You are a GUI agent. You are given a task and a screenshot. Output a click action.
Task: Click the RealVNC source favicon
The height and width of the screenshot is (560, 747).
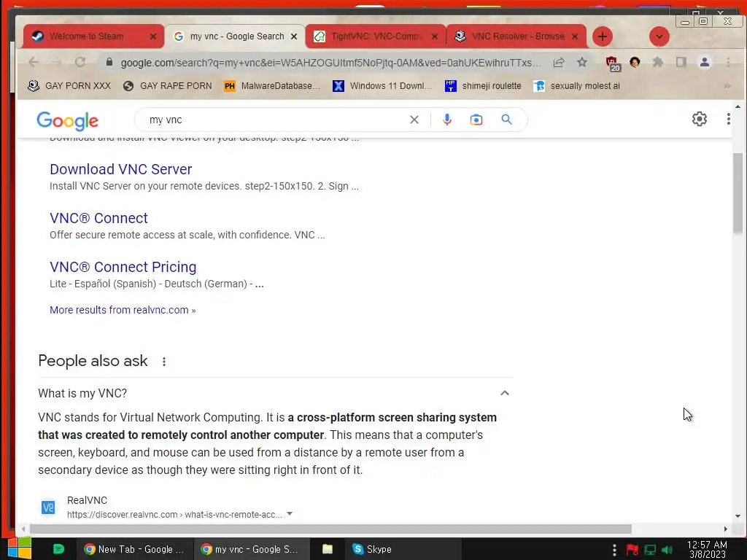click(47, 507)
